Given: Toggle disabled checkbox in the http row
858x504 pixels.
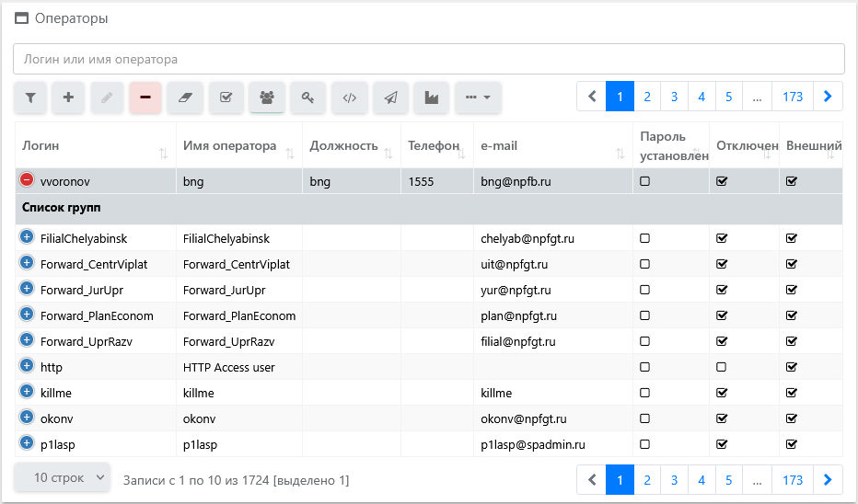Looking at the screenshot, I should [x=722, y=367].
